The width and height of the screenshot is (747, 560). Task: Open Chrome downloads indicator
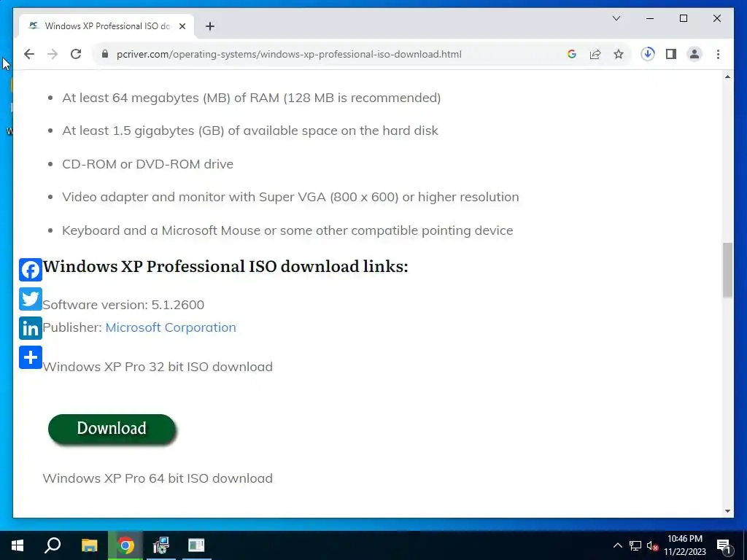point(648,54)
